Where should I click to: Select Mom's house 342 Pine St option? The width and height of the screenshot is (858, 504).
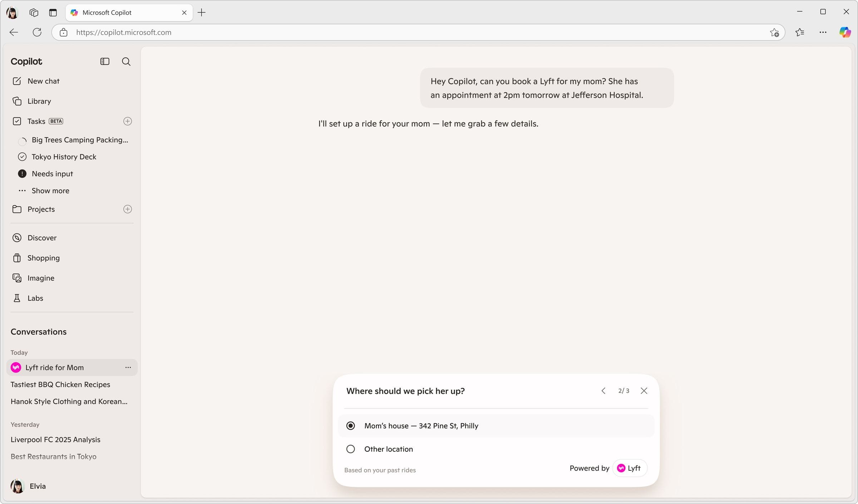point(496,426)
